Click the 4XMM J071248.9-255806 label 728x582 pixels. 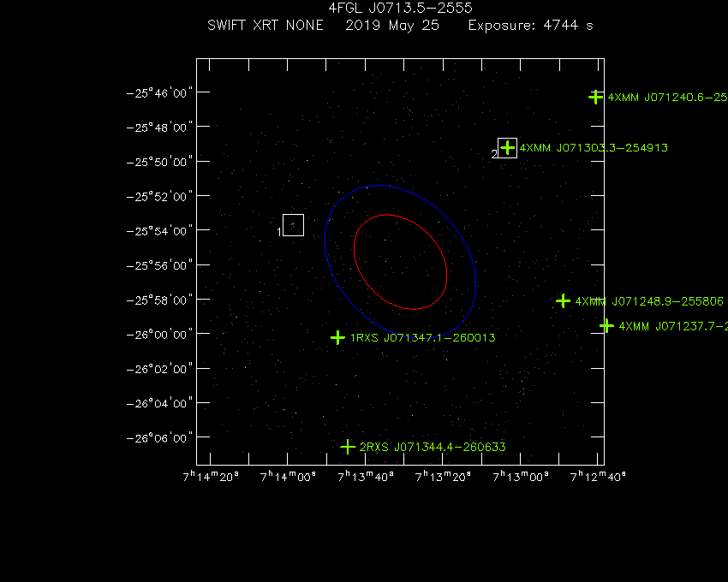click(x=649, y=301)
